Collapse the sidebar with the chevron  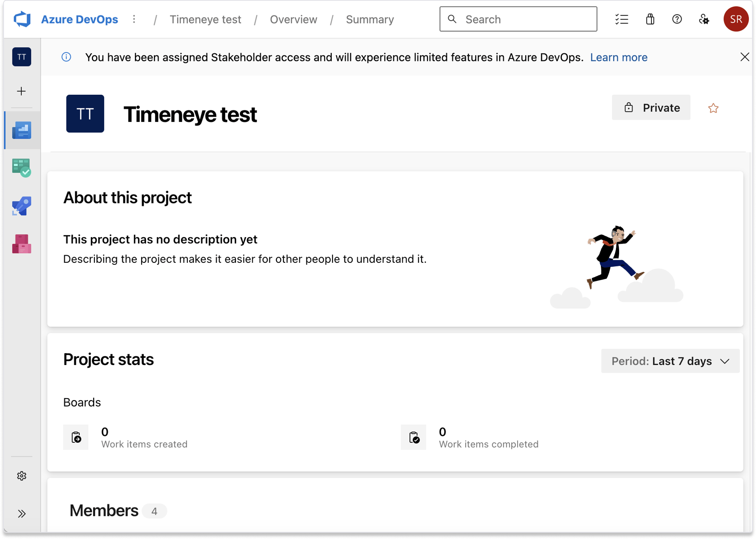[x=22, y=513]
